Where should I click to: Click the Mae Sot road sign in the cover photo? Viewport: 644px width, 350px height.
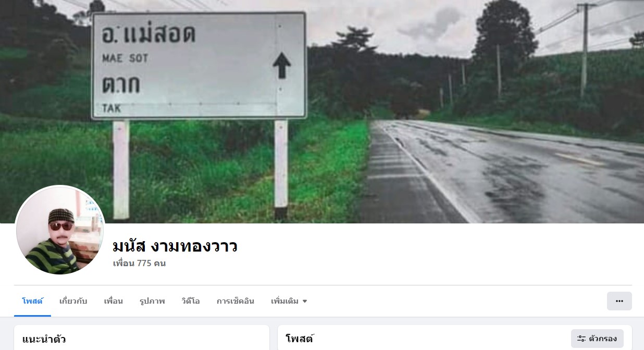(x=199, y=66)
